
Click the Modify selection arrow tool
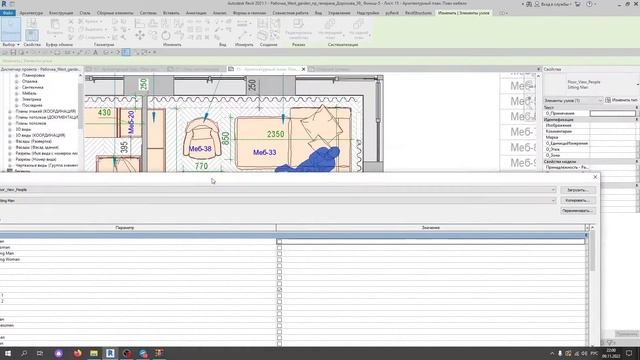coord(11,29)
